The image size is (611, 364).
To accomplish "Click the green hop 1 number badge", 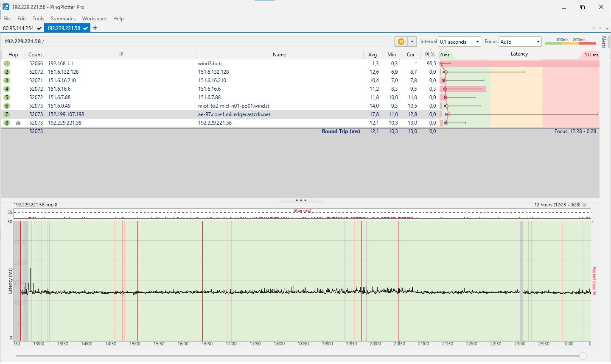I will (x=7, y=64).
